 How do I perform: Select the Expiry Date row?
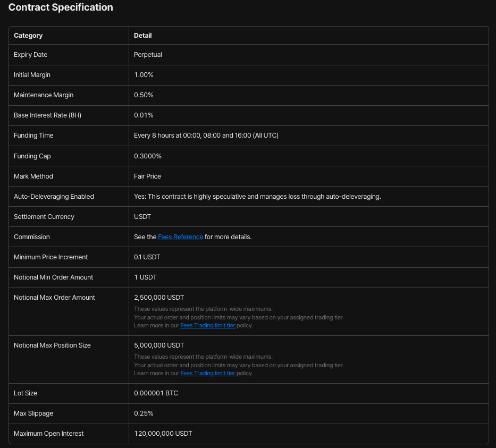pyautogui.click(x=30, y=54)
